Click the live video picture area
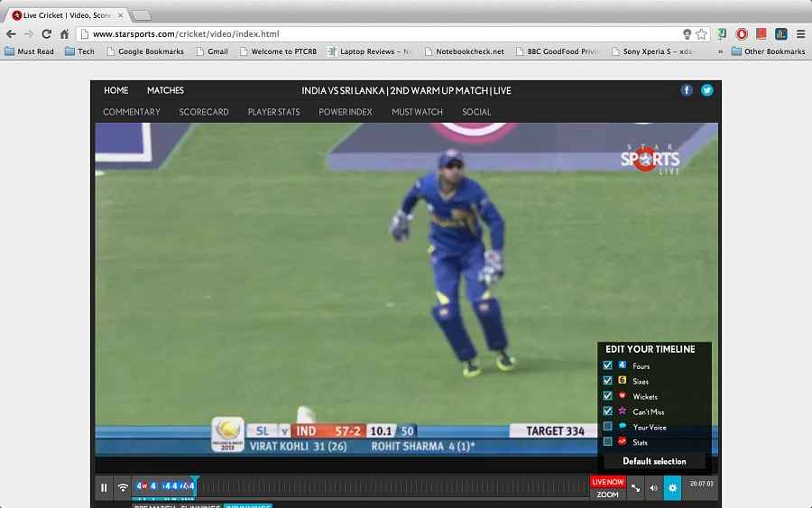The height and width of the screenshot is (508, 812). click(406, 290)
